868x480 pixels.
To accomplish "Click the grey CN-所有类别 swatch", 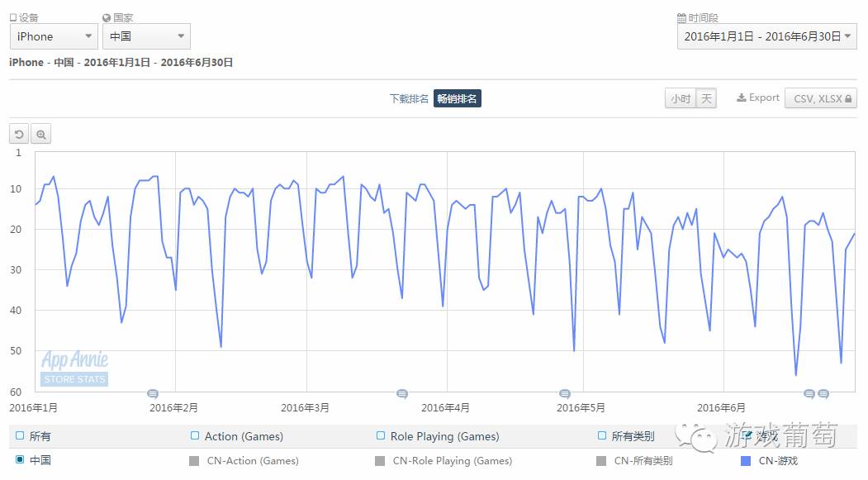I will tap(601, 461).
